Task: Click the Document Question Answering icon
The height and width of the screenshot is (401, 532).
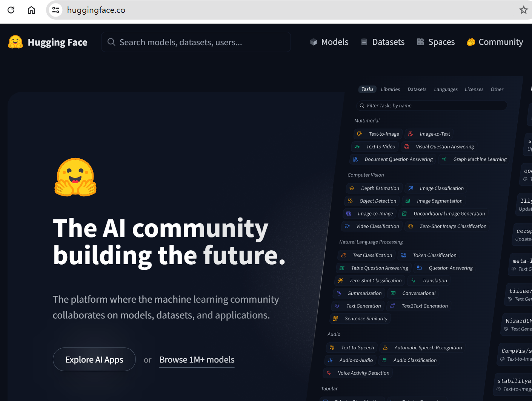Action: (355, 159)
